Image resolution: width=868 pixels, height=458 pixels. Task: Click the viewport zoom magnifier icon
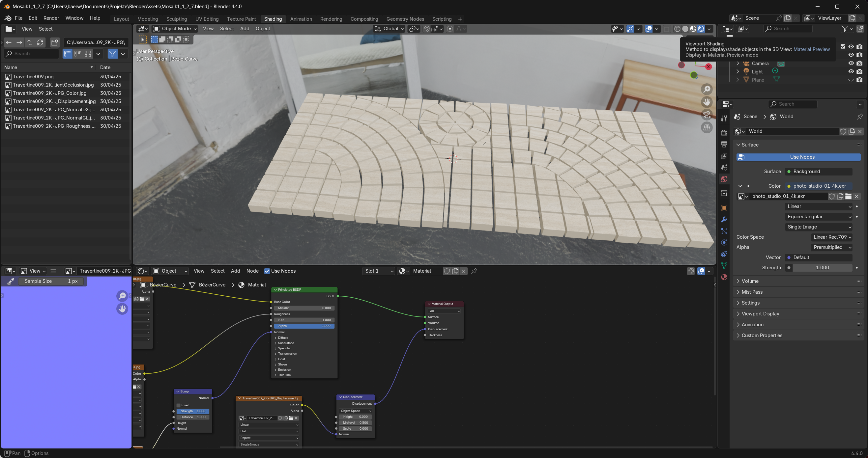coord(707,89)
